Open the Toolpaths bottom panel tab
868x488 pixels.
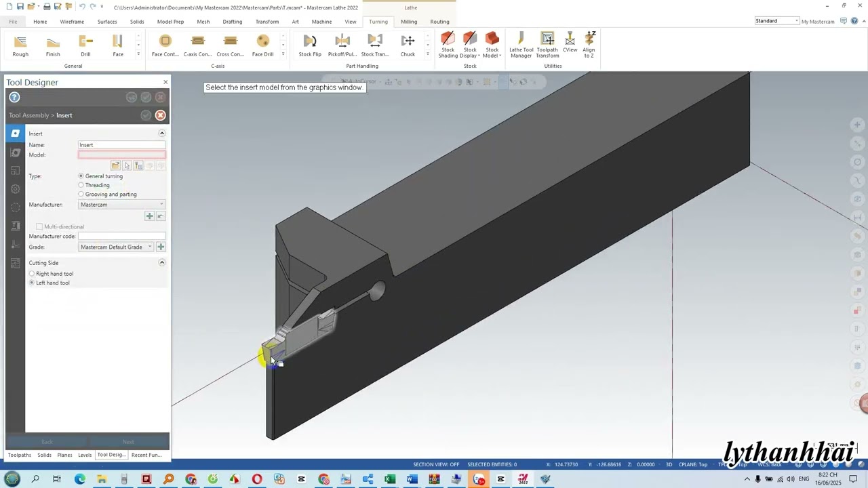tap(20, 455)
